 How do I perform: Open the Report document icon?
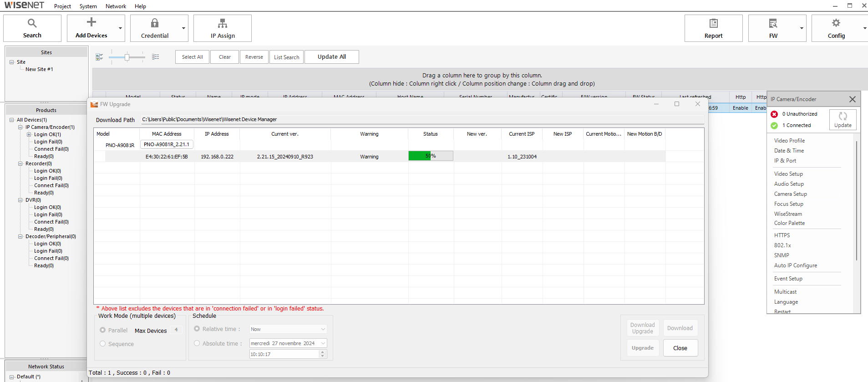[713, 23]
